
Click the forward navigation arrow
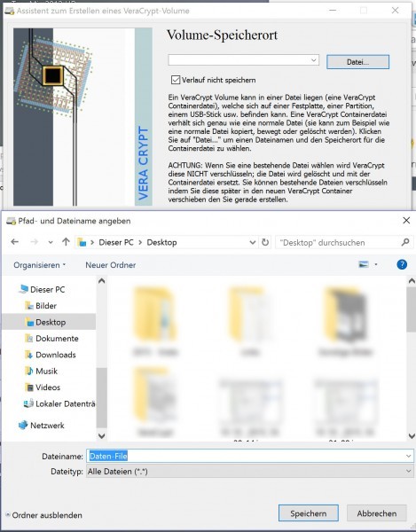34,242
